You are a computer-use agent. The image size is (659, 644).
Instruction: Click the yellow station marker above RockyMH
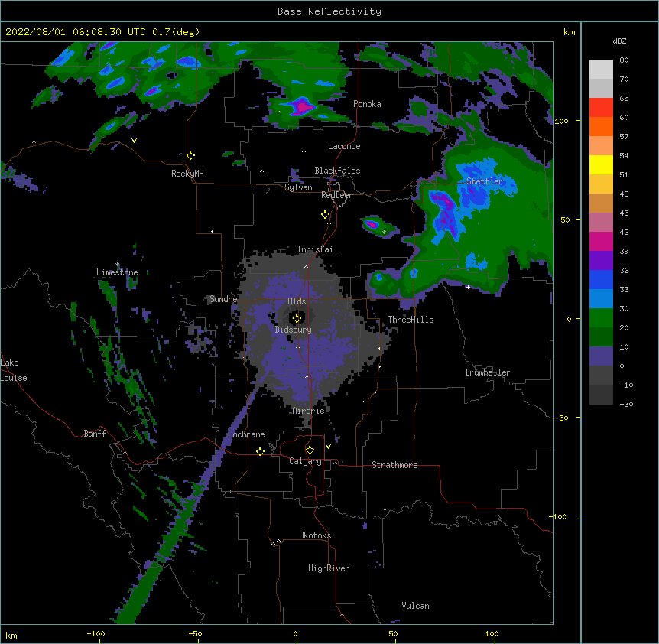tap(191, 156)
